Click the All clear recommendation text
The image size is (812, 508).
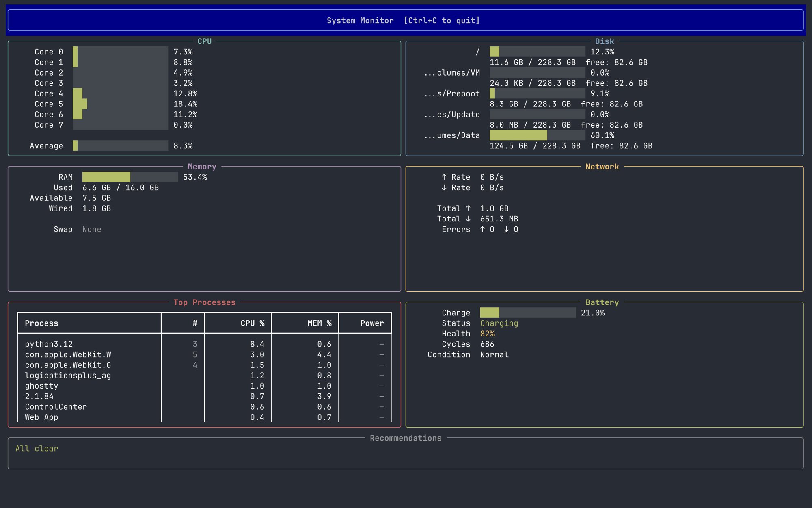[37, 448]
